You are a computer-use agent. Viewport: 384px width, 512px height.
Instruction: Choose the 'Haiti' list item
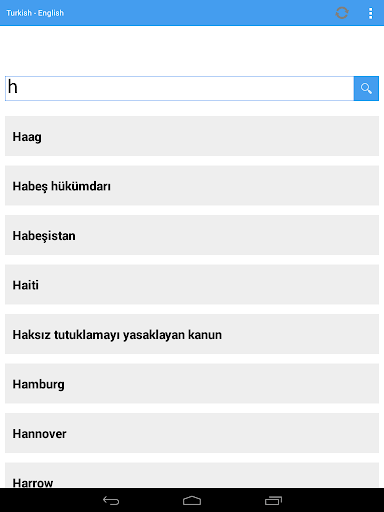point(192,284)
